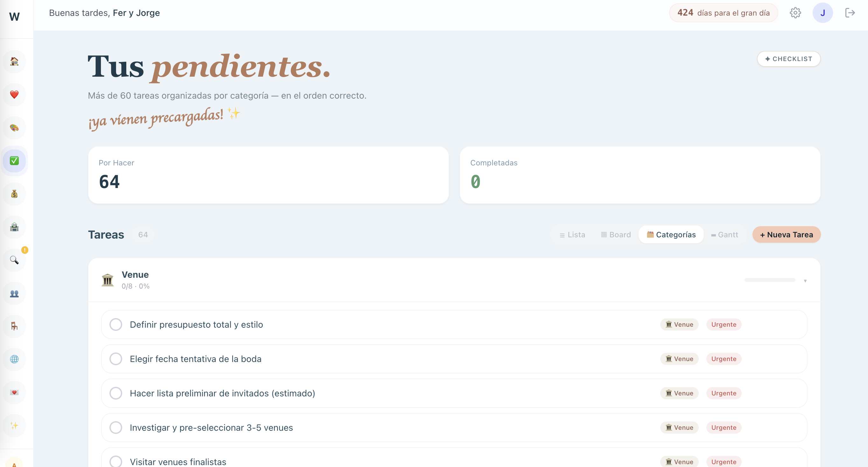
Task: Switch to Lista view
Action: (572, 234)
